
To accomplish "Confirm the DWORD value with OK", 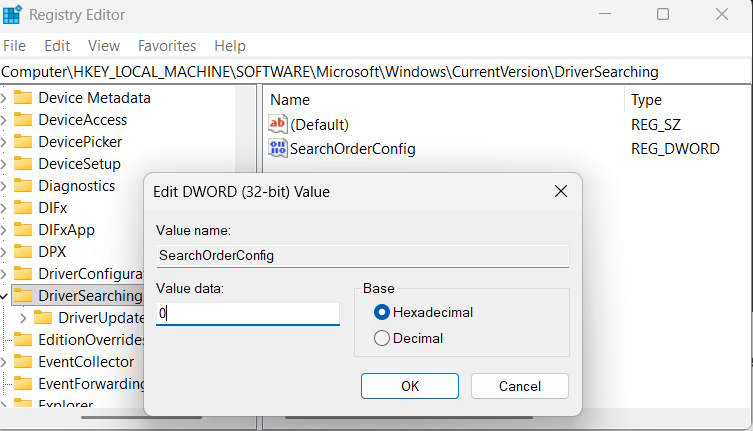I will 410,386.
